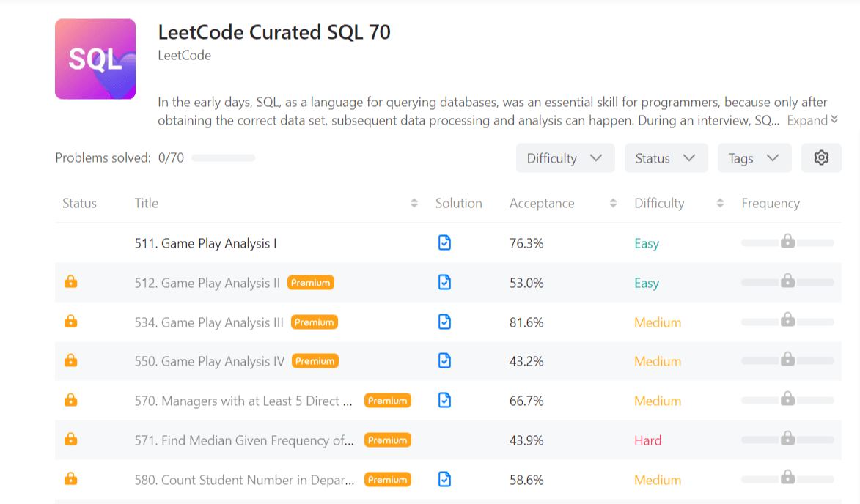This screenshot has height=504, width=860.
Task: Click the Premium badge on problem 534
Action: 314,322
